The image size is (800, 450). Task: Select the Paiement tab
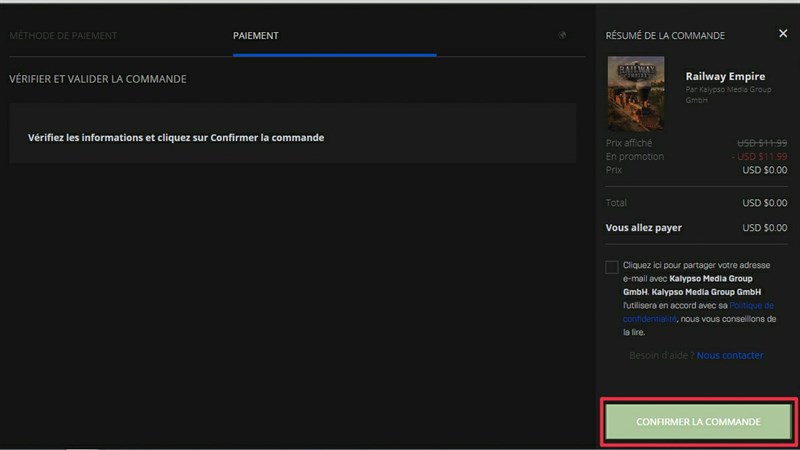(x=256, y=36)
